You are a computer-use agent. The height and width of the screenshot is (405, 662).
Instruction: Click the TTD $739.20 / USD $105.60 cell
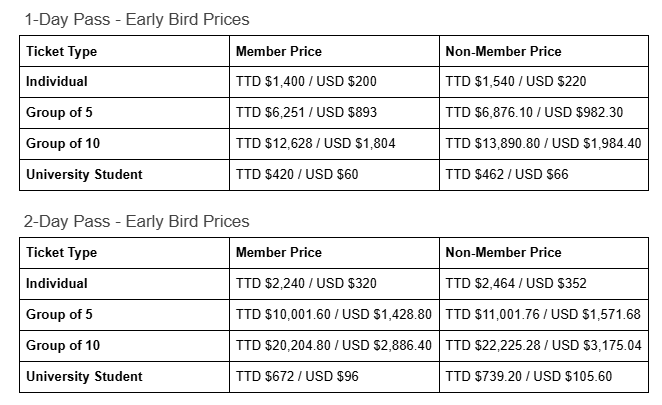tap(544, 377)
